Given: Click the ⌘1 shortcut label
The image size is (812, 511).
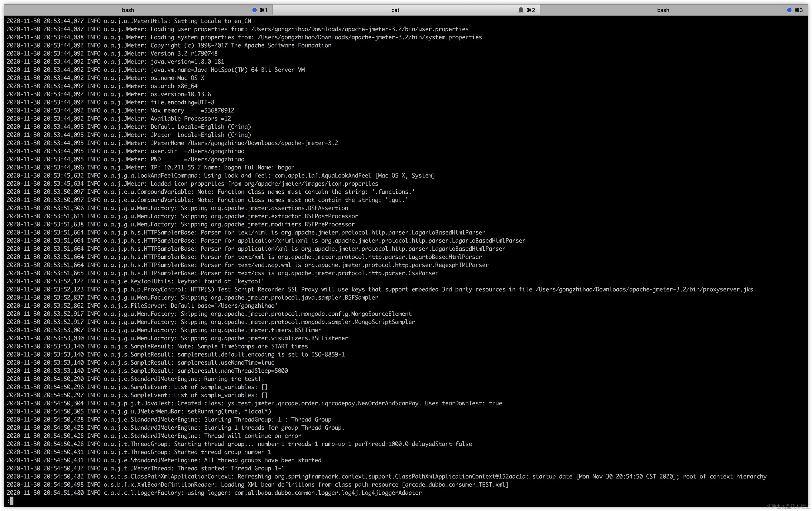Looking at the screenshot, I should tap(263, 10).
